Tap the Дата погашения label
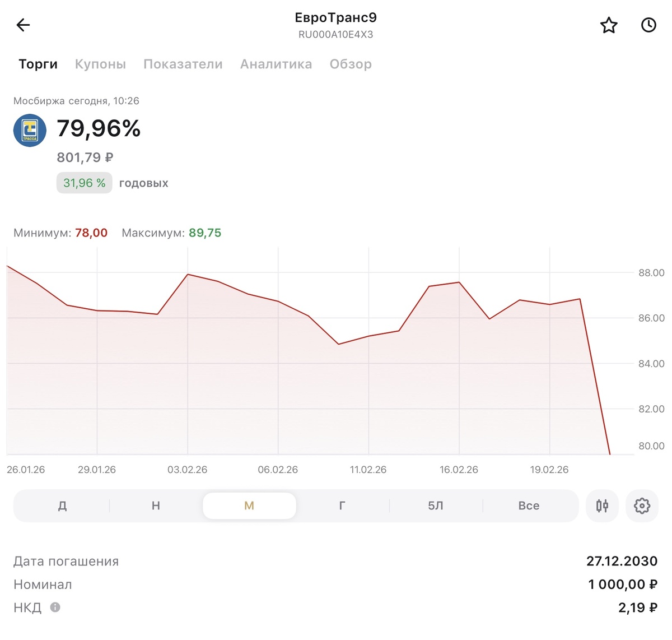 (x=66, y=562)
